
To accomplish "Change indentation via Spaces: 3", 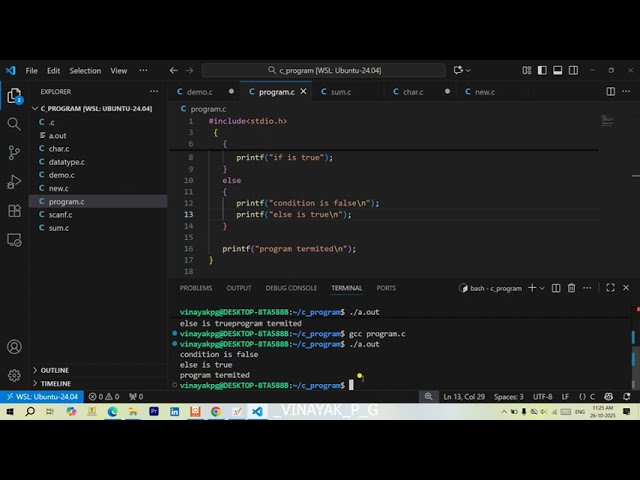I will tap(509, 396).
